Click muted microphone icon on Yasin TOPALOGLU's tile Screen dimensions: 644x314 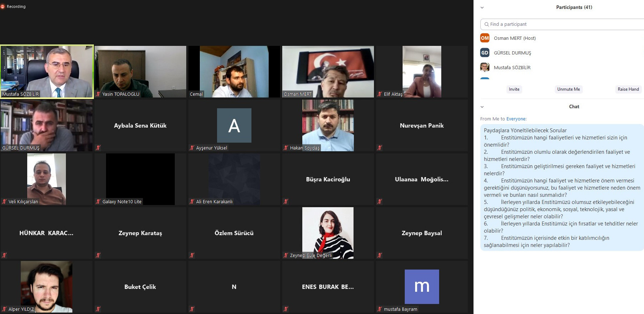[x=98, y=94]
